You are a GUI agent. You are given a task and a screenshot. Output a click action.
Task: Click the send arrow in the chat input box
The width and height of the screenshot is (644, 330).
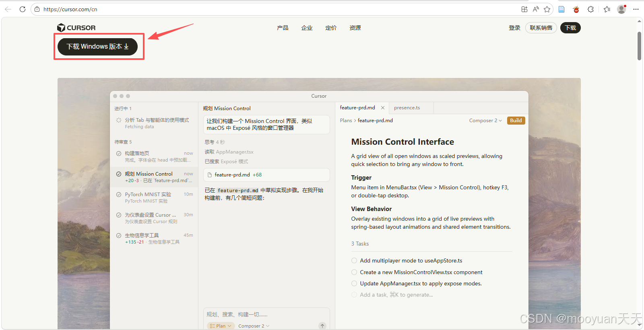(x=322, y=326)
